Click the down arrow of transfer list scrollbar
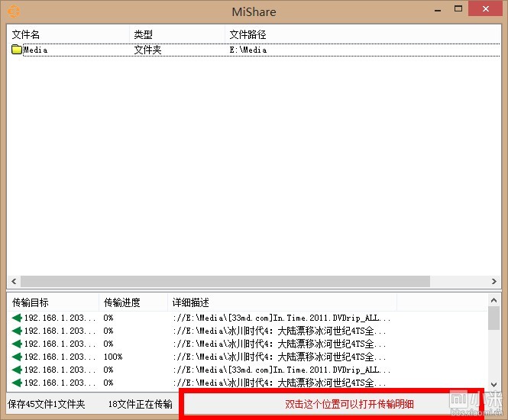The height and width of the screenshot is (420, 508). [x=493, y=384]
